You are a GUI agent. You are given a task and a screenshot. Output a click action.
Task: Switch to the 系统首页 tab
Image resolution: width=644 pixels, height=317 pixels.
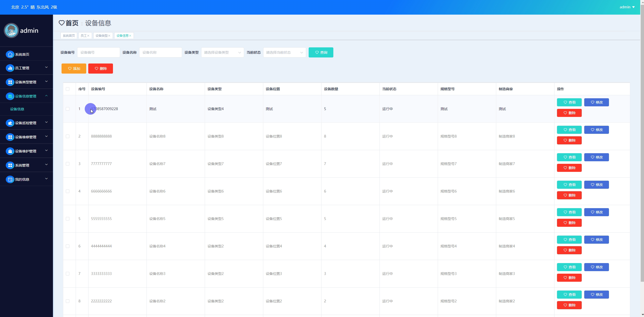(69, 36)
